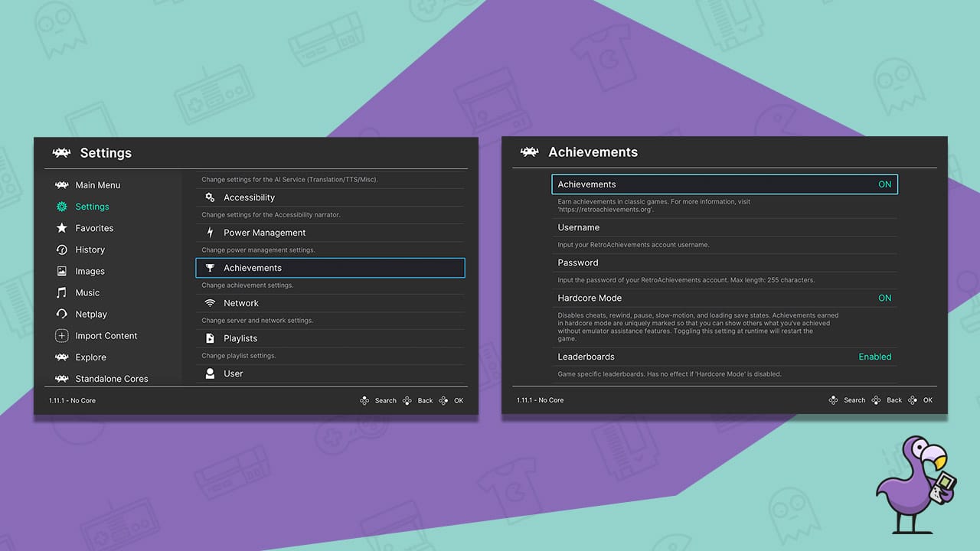Screen dimensions: 980x551
Task: Toggle the Leaderboards setting
Action: [x=874, y=357]
